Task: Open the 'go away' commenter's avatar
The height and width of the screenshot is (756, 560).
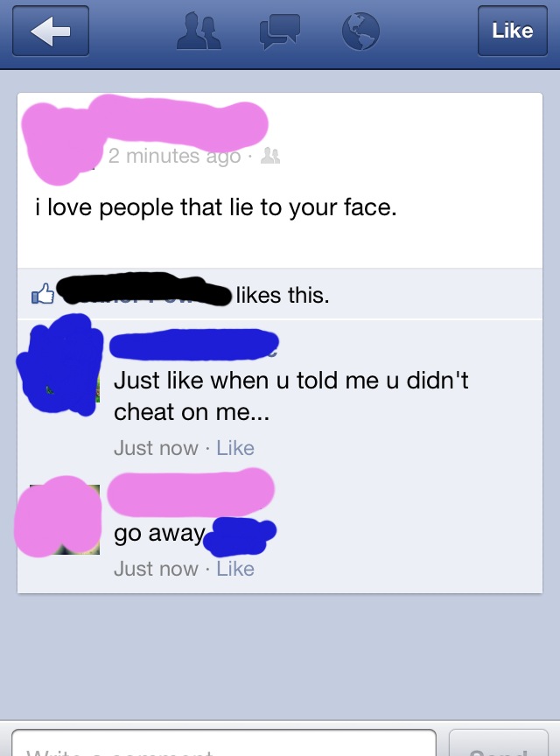Action: pos(58,517)
